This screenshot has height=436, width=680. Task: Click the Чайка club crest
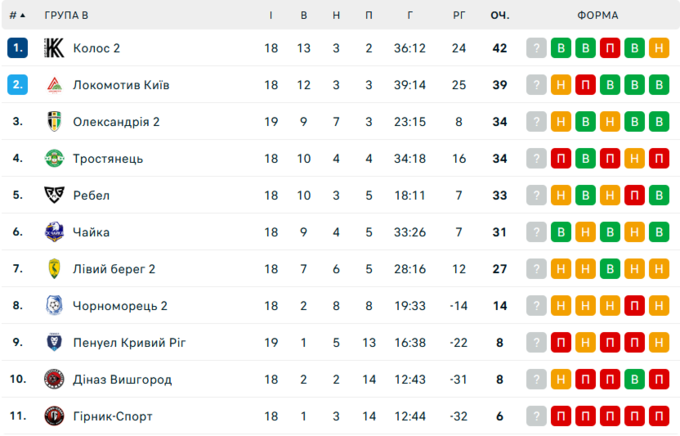pyautogui.click(x=54, y=232)
